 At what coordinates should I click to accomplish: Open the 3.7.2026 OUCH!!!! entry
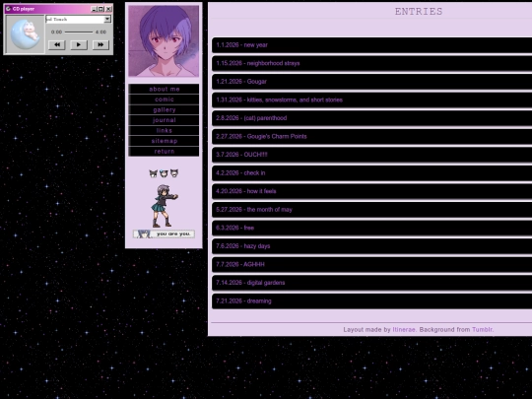371,155
